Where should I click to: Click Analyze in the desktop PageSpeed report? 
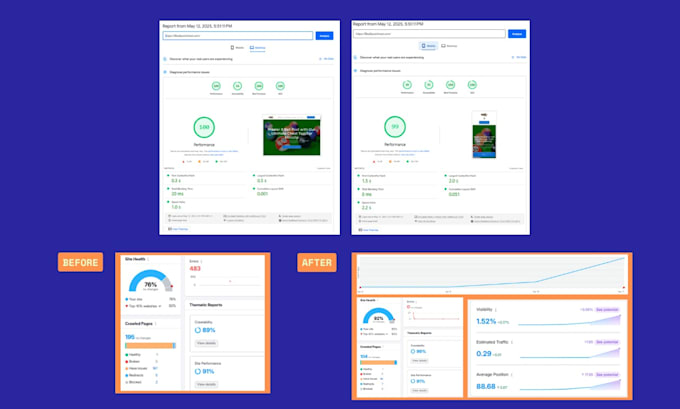[x=324, y=36]
